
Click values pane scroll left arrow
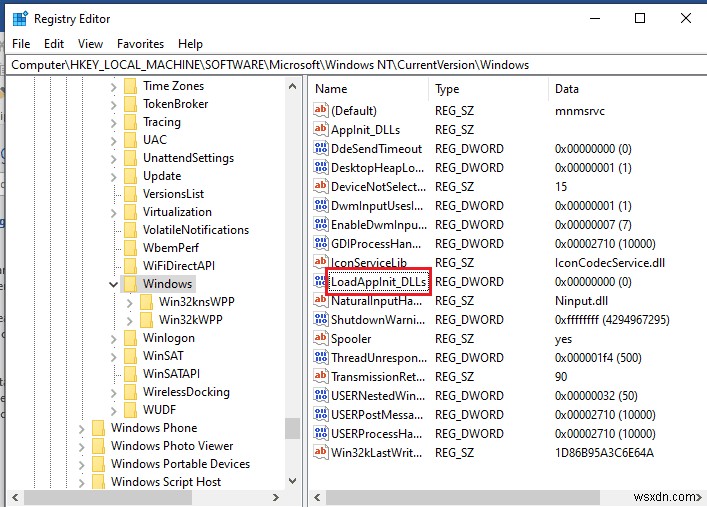317,498
